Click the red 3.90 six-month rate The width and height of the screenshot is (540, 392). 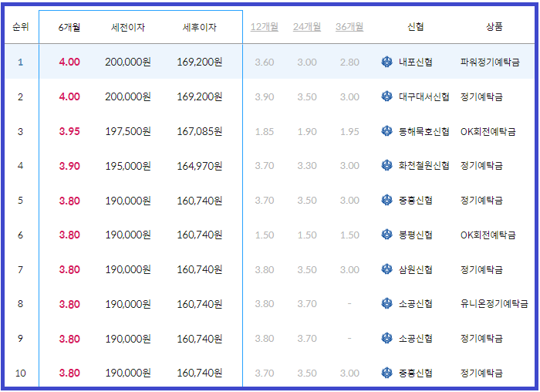tap(69, 166)
